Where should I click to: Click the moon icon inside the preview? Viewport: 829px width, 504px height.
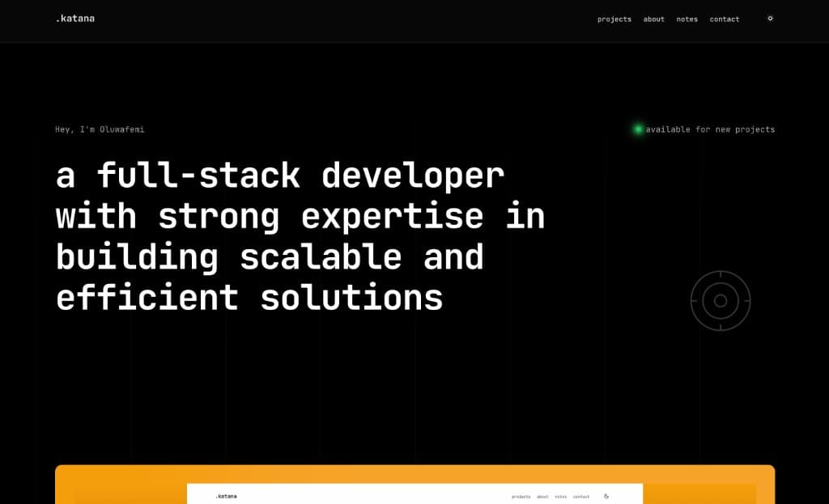pos(606,497)
